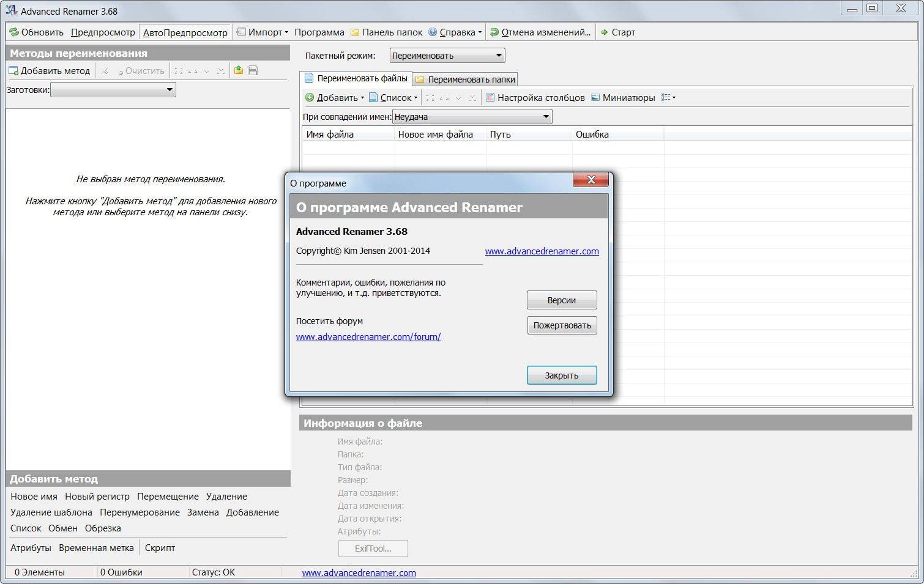Viewport: 924px width, 584px height.
Task: Click Предпросмотр in the main toolbar
Action: [103, 32]
